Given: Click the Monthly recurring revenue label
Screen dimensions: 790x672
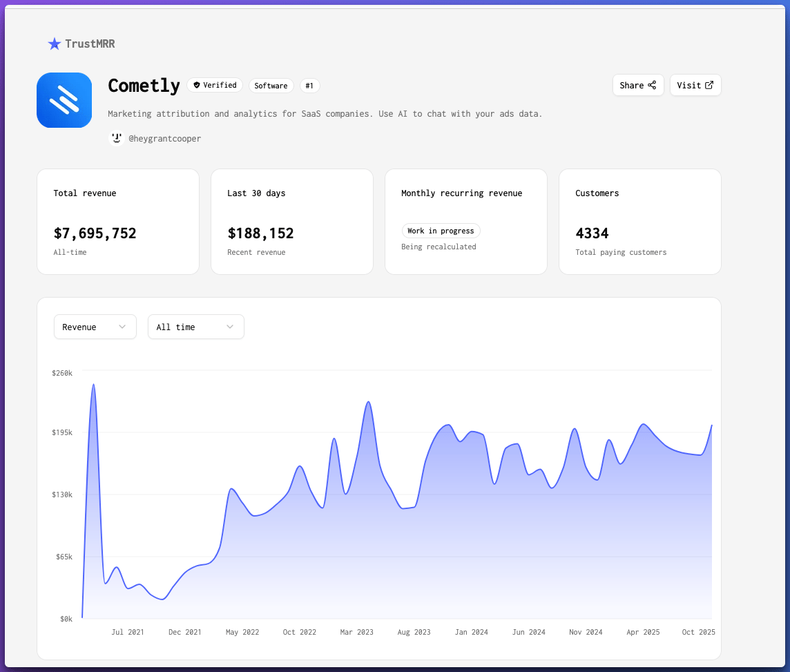Looking at the screenshot, I should tap(461, 193).
